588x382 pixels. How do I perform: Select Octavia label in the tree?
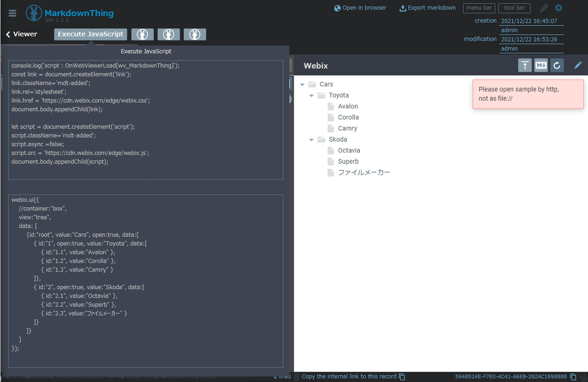(x=349, y=151)
